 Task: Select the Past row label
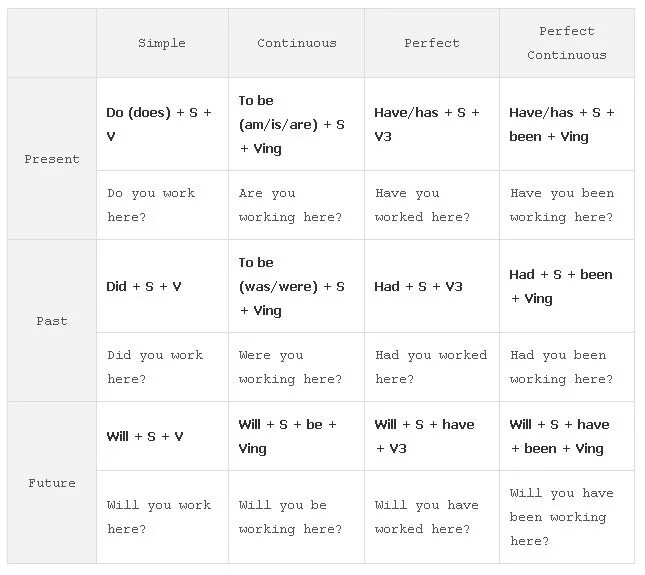tap(52, 321)
